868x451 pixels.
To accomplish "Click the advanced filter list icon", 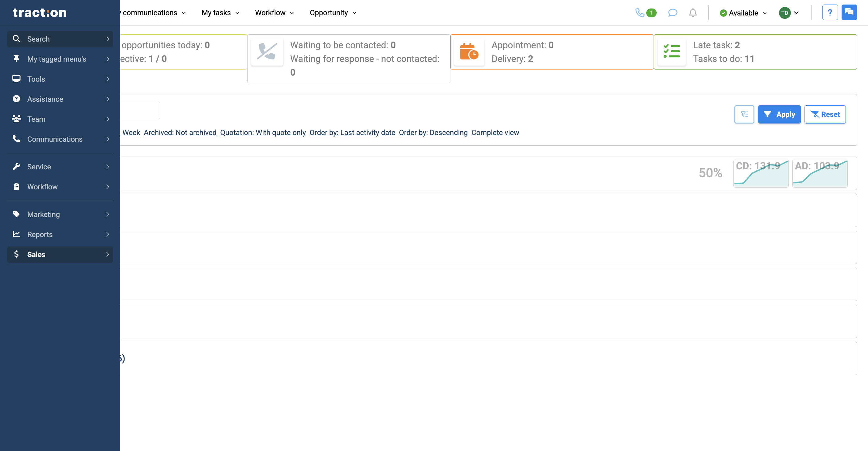I will [744, 114].
